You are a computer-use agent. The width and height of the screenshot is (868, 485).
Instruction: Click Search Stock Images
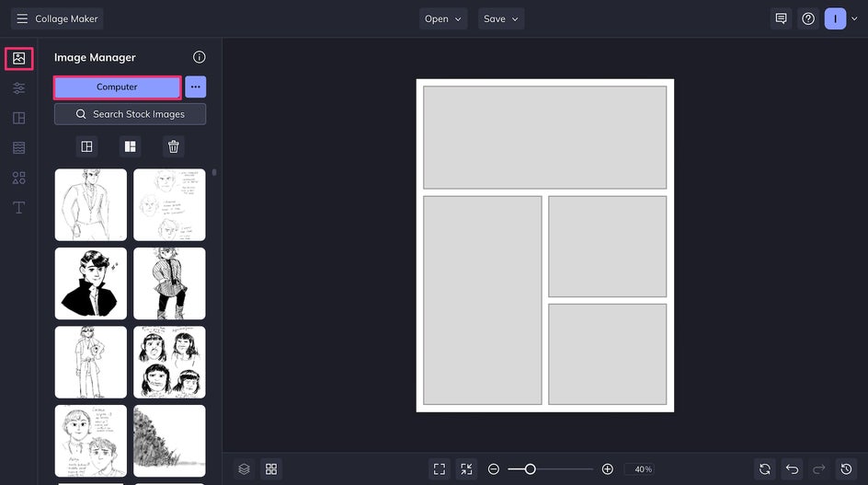(x=130, y=114)
